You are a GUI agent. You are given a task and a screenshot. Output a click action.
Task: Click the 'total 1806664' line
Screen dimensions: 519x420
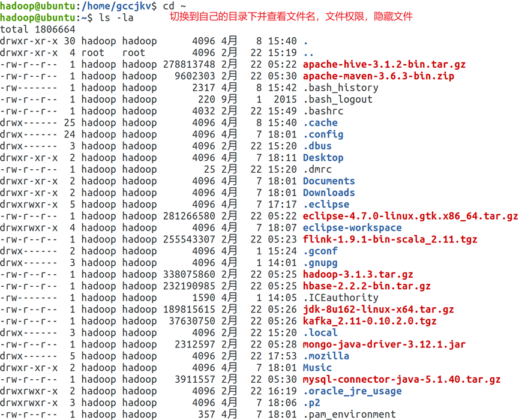point(38,29)
